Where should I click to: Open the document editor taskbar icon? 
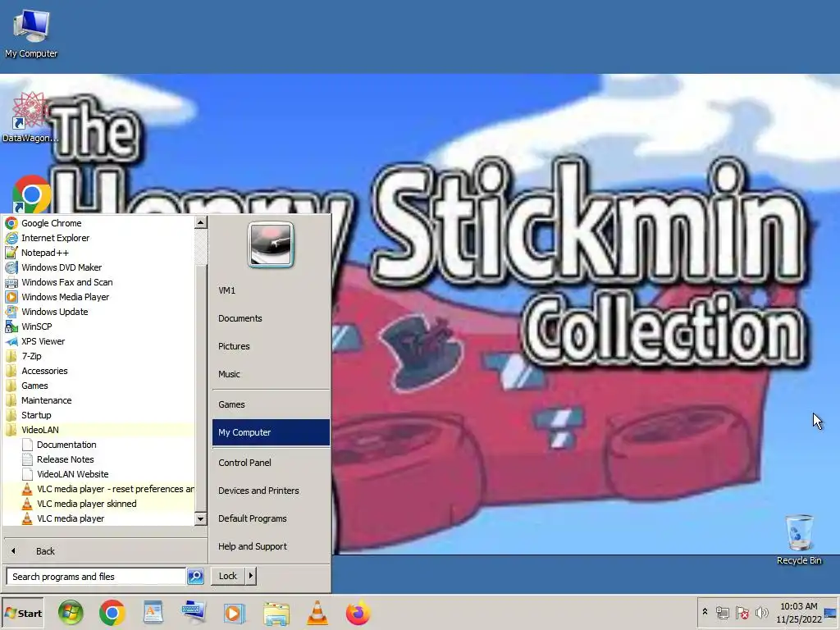coord(153,614)
